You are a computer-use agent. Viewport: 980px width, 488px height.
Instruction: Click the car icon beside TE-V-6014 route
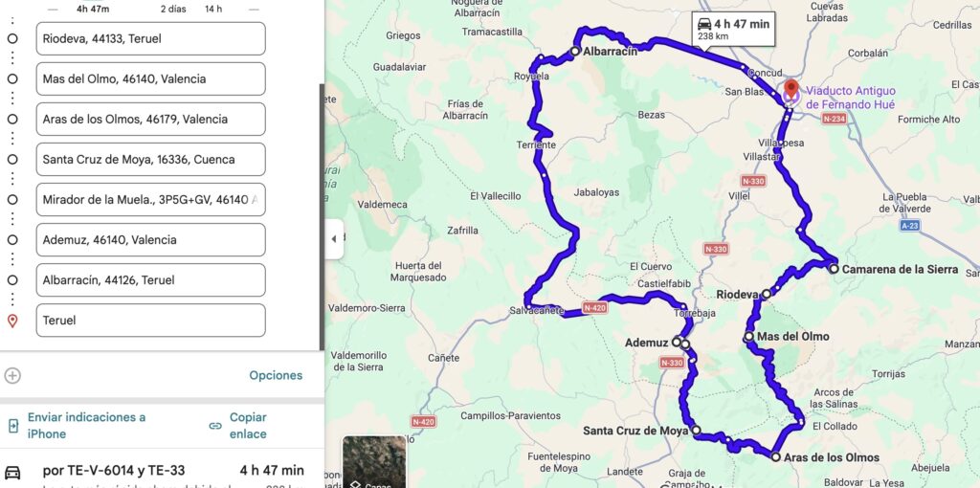point(12,473)
